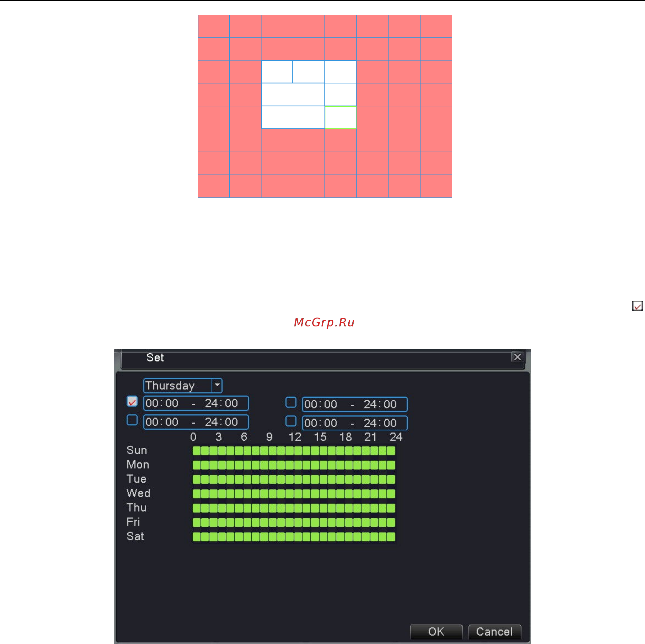Click the Sat schedule bar

[294, 536]
